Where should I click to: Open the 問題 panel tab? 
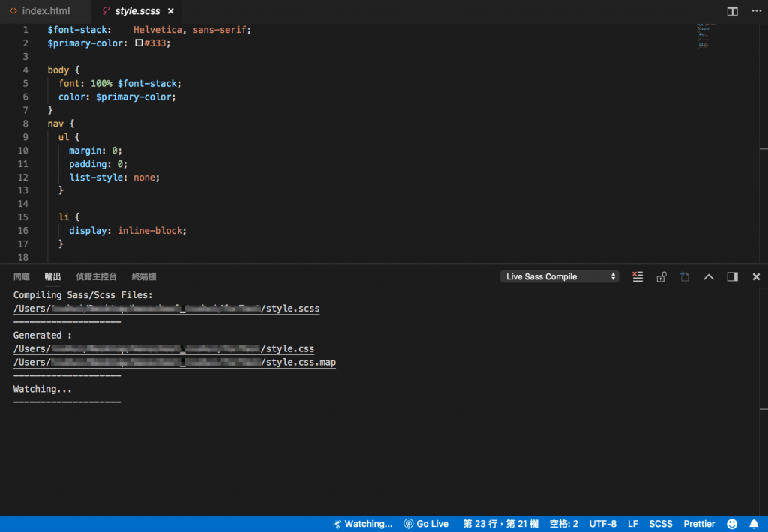point(22,276)
